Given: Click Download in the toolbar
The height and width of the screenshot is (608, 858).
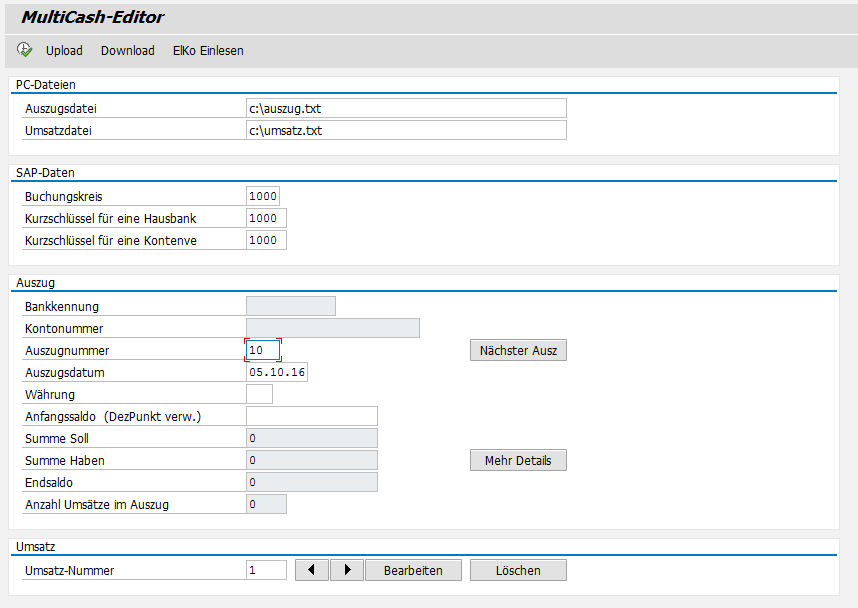Looking at the screenshot, I should pyautogui.click(x=127, y=50).
